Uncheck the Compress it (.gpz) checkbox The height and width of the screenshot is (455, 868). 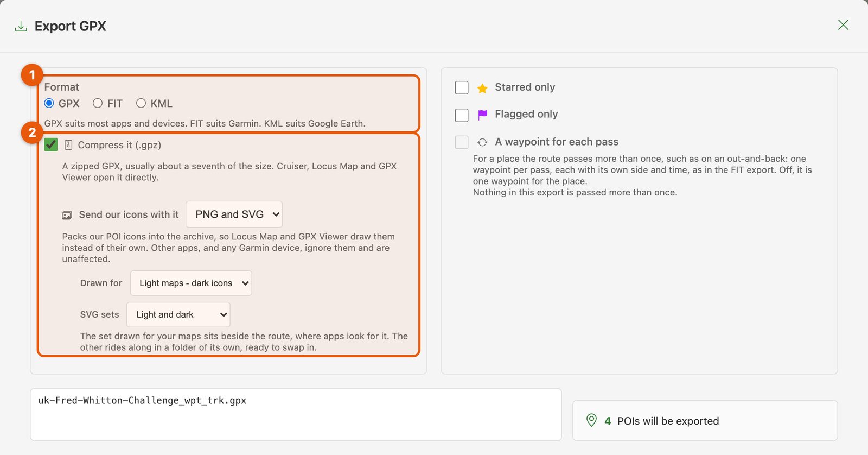pyautogui.click(x=51, y=145)
